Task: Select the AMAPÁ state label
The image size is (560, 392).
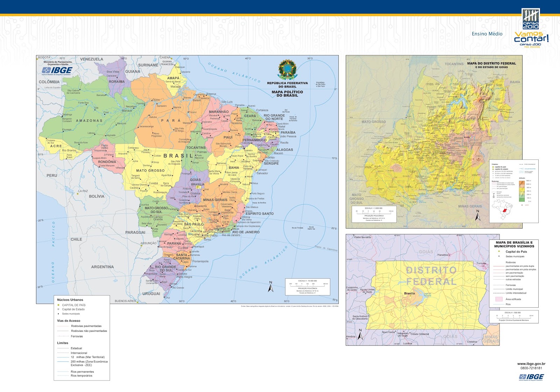Action: pos(173,78)
